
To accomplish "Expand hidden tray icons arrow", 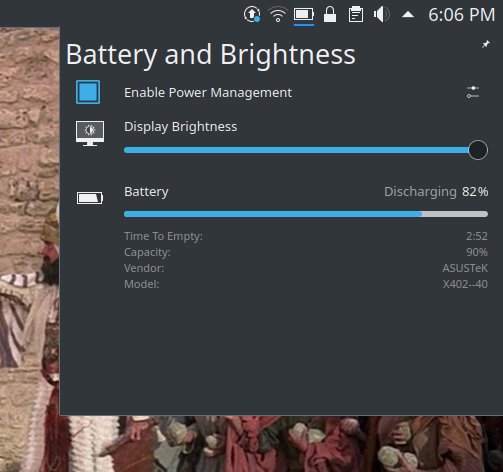I will [x=408, y=15].
